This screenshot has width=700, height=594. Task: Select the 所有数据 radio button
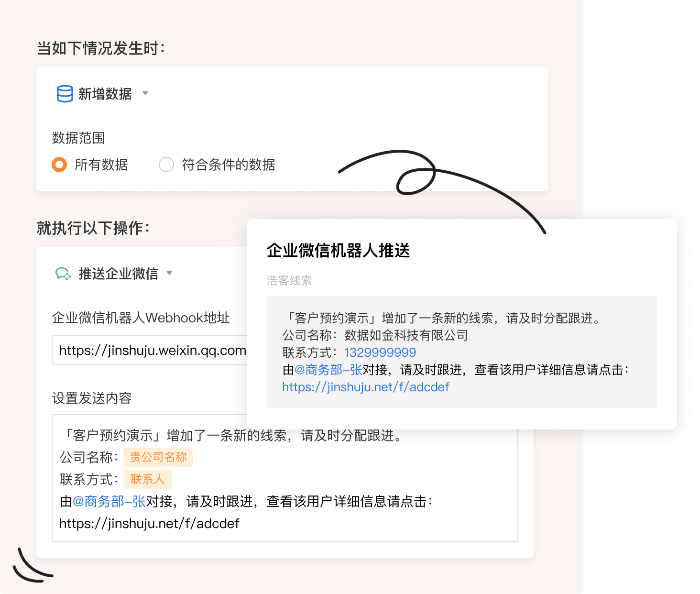click(59, 165)
